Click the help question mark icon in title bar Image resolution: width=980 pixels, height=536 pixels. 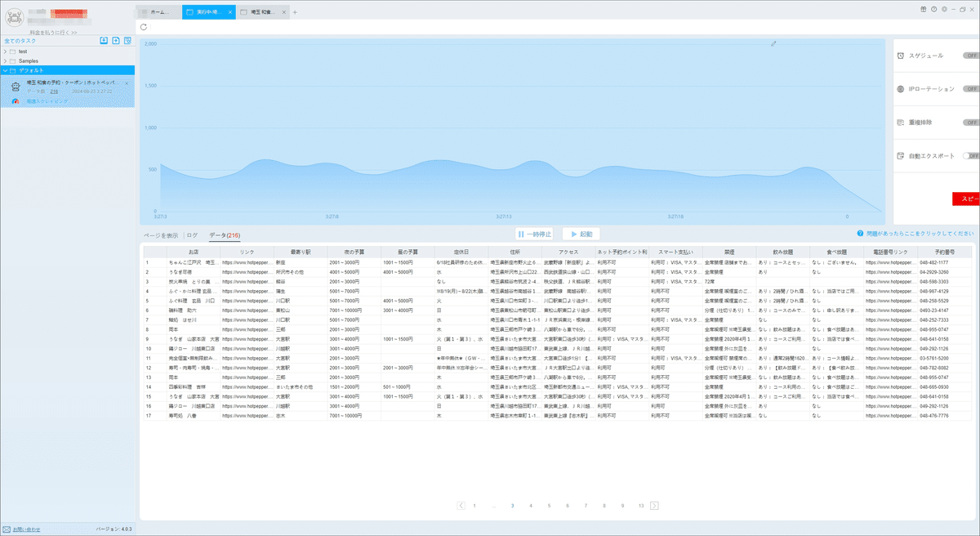(933, 9)
